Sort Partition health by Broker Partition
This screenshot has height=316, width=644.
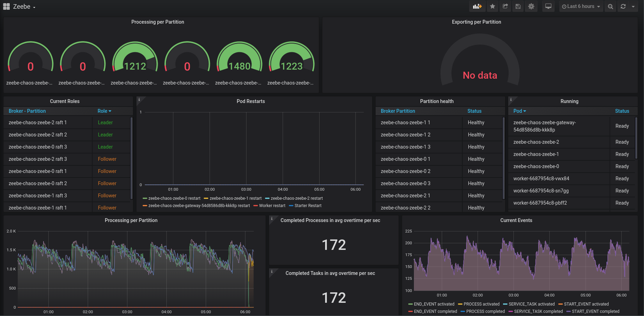click(x=398, y=111)
